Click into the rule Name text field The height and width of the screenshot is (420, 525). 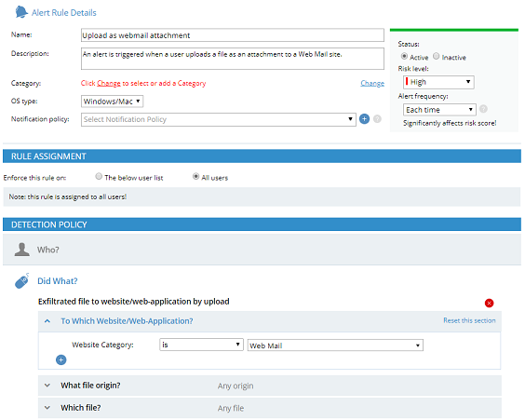[233, 35]
